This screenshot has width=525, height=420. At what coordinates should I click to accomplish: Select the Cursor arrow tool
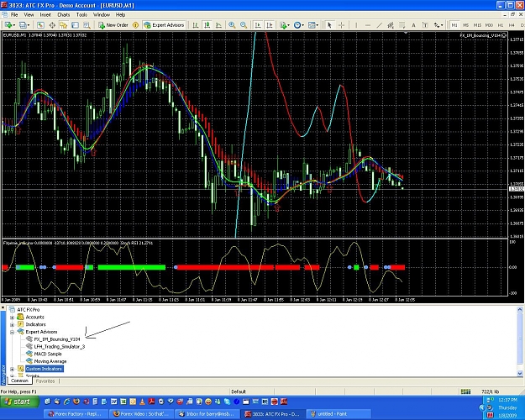click(329, 25)
